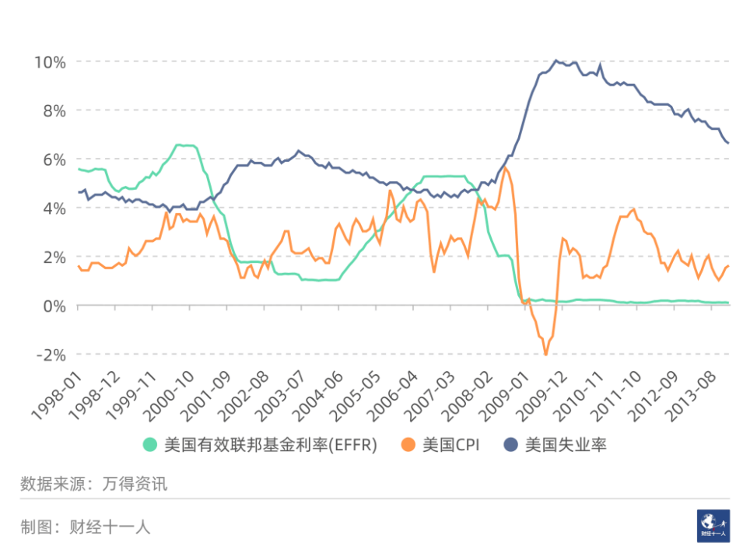Image resolution: width=750 pixels, height=560 pixels.
Task: Click the CPI line's lowest point below zero
Action: [546, 355]
